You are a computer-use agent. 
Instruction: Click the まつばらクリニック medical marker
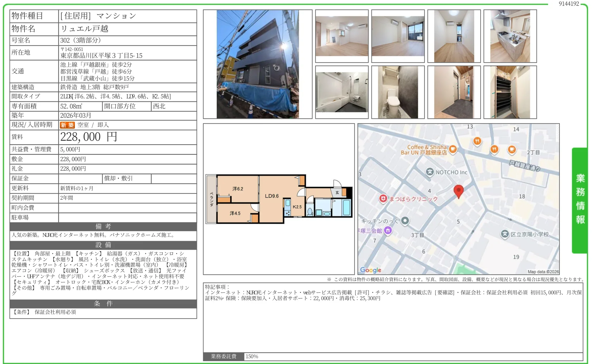point(383,199)
